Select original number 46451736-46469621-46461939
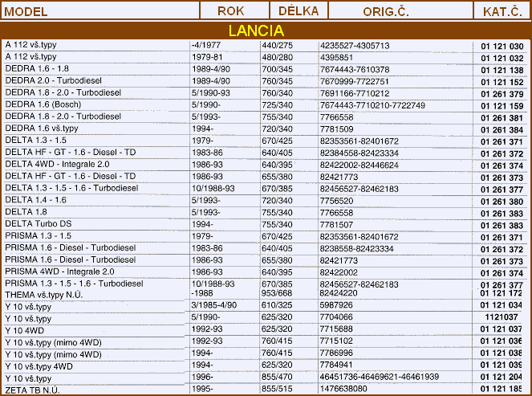Screen dimensions: 532x396 (x=380, y=377)
